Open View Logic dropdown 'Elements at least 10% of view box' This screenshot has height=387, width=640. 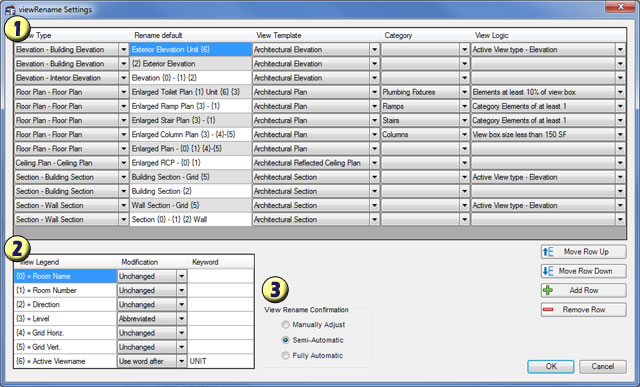[620, 92]
